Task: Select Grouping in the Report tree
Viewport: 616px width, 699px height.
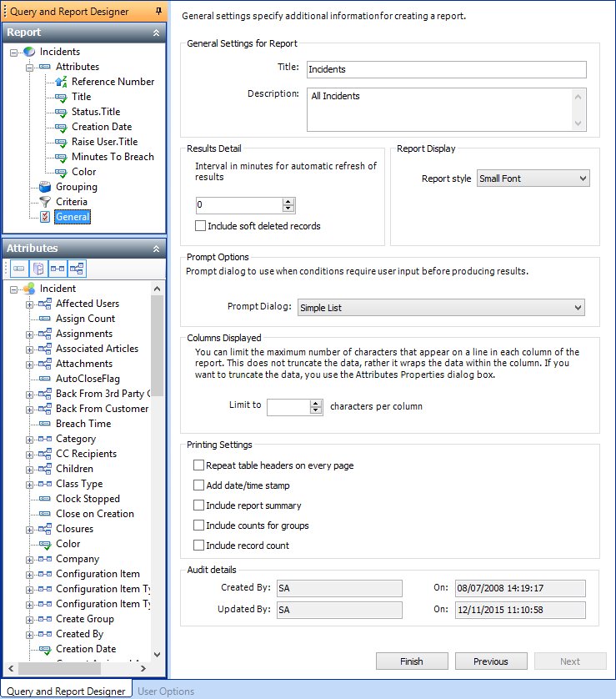Action: [77, 187]
